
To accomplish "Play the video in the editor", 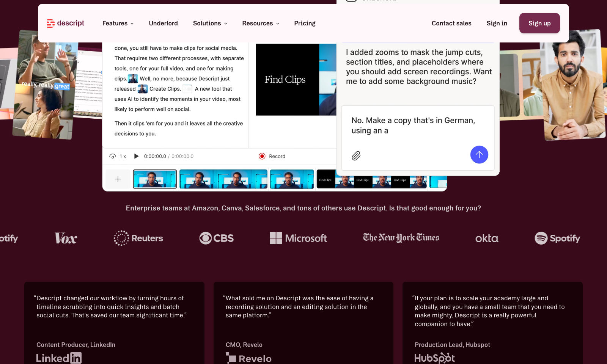I will [136, 156].
